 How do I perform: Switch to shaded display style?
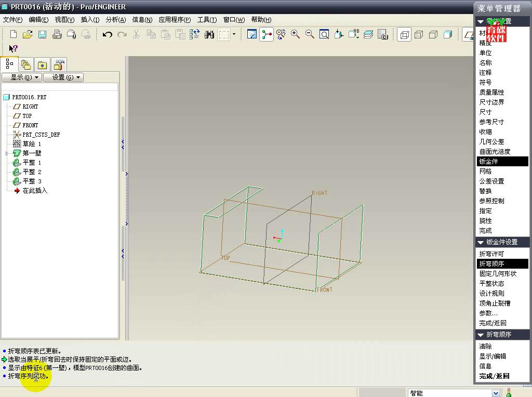[448, 34]
